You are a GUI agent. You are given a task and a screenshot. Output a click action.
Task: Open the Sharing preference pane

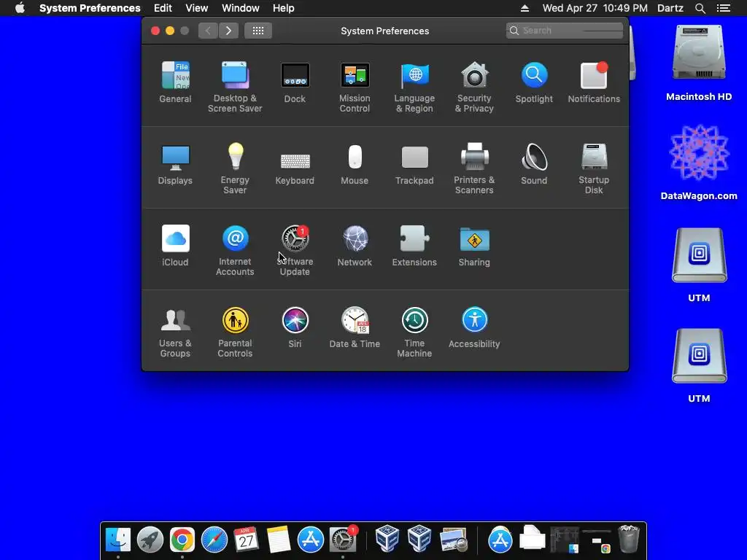click(474, 246)
